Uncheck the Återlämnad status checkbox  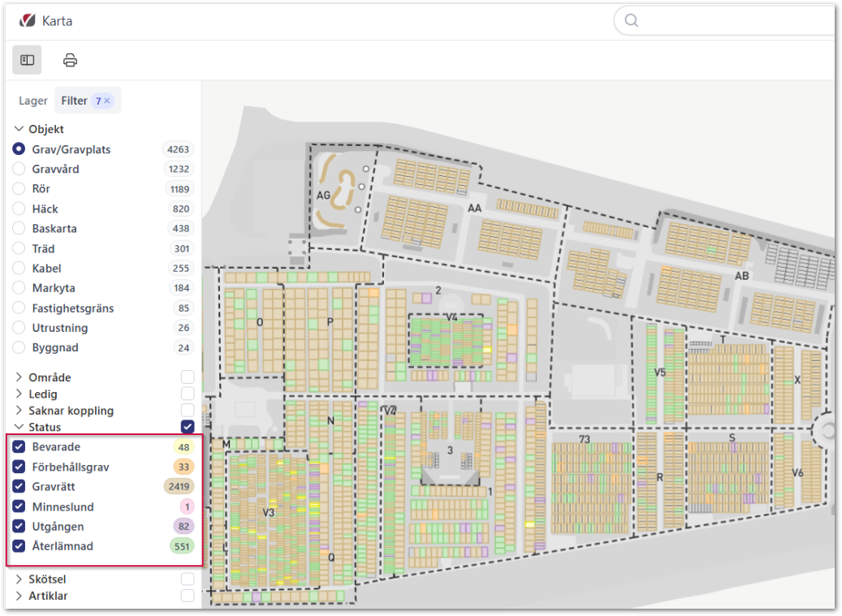point(19,546)
